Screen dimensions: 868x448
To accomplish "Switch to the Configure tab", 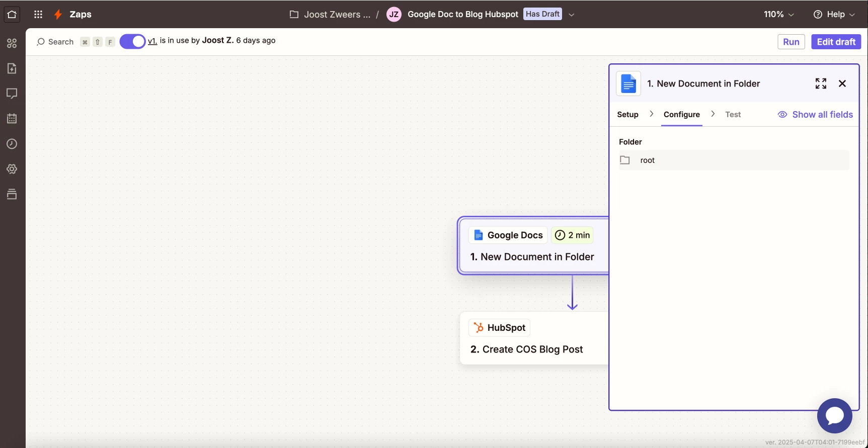I will point(681,115).
